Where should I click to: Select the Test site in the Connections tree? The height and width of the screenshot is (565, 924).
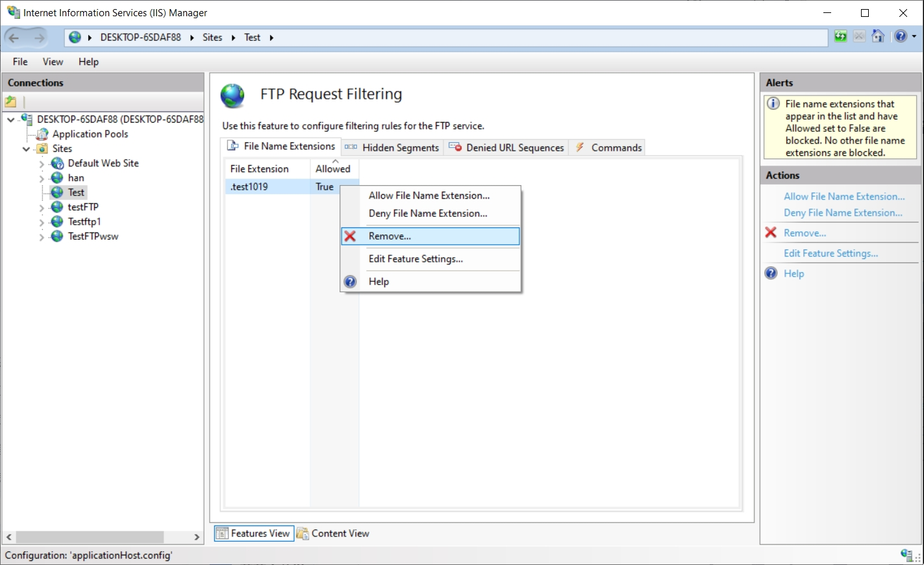pos(76,192)
